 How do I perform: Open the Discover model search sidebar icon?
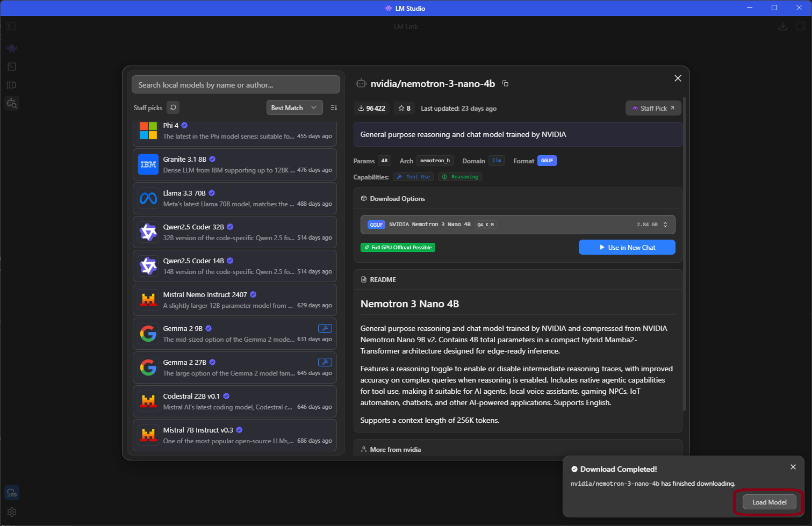coord(12,103)
